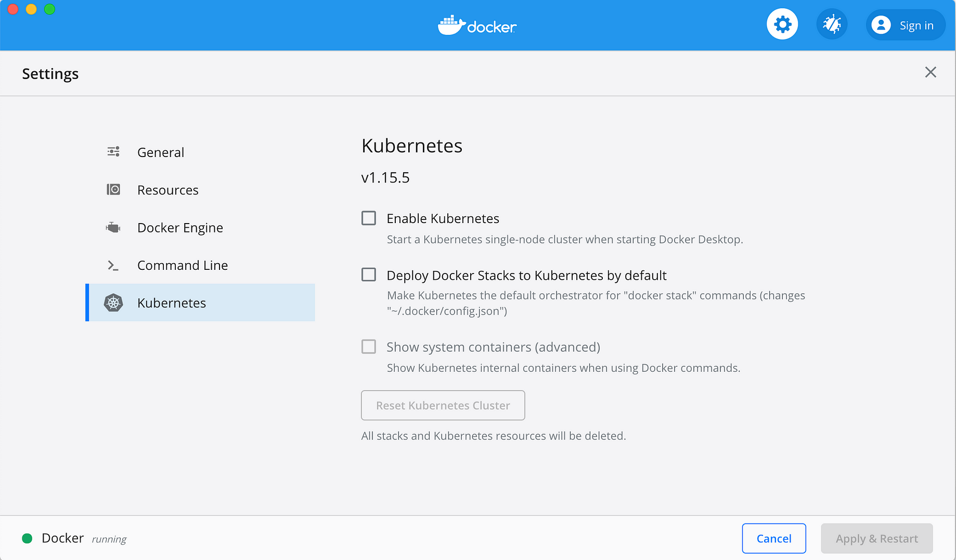
Task: Click the 'running' status text
Action: point(109,539)
